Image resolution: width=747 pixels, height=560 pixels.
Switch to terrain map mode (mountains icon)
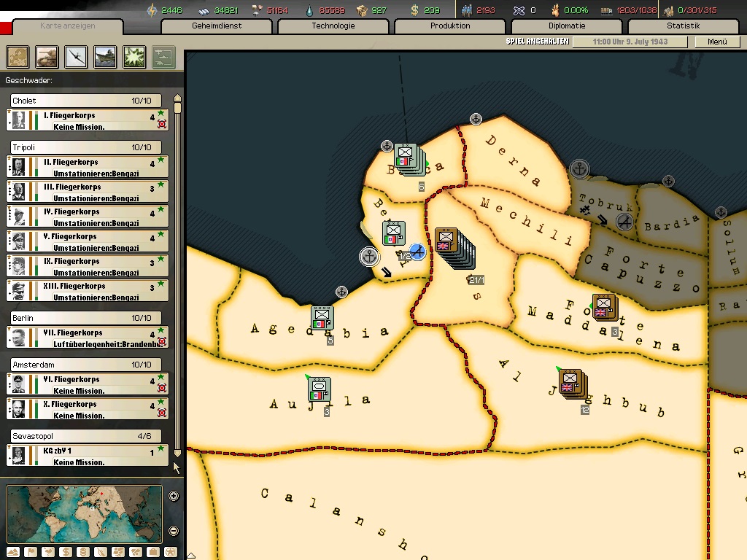coord(13,552)
